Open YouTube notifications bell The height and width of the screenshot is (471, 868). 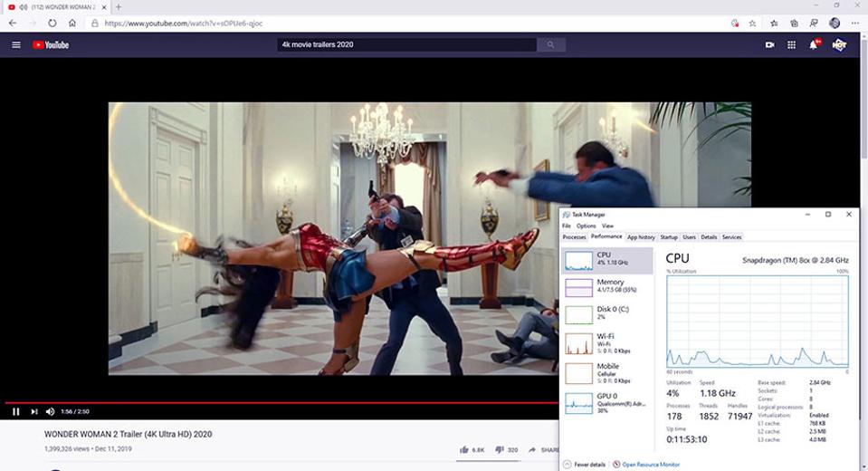coord(813,44)
